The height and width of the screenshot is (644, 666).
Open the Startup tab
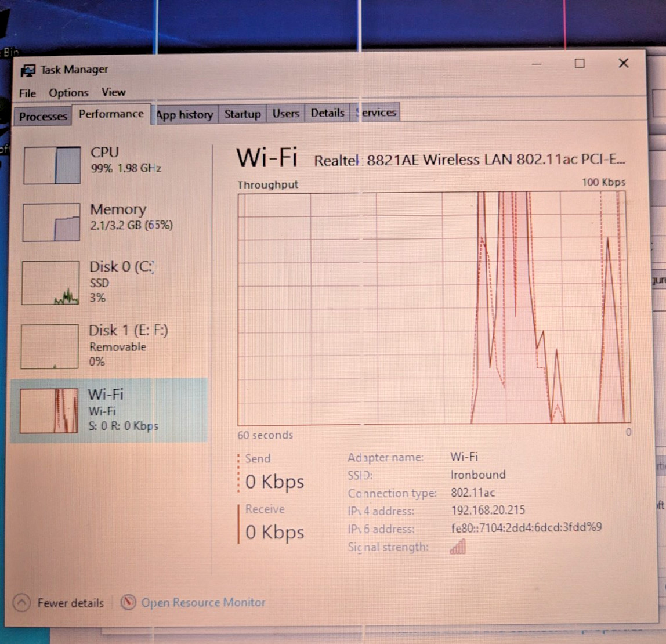pos(242,114)
